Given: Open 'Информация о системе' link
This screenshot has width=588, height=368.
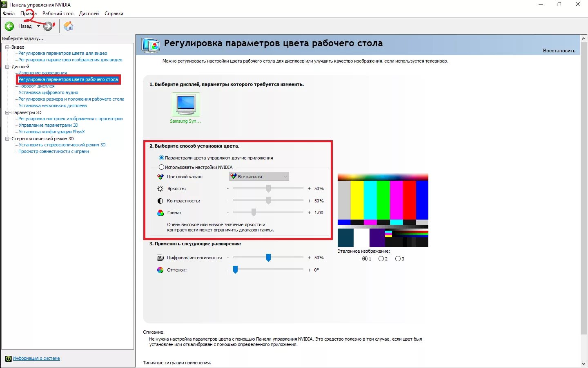Looking at the screenshot, I should pos(36,359).
